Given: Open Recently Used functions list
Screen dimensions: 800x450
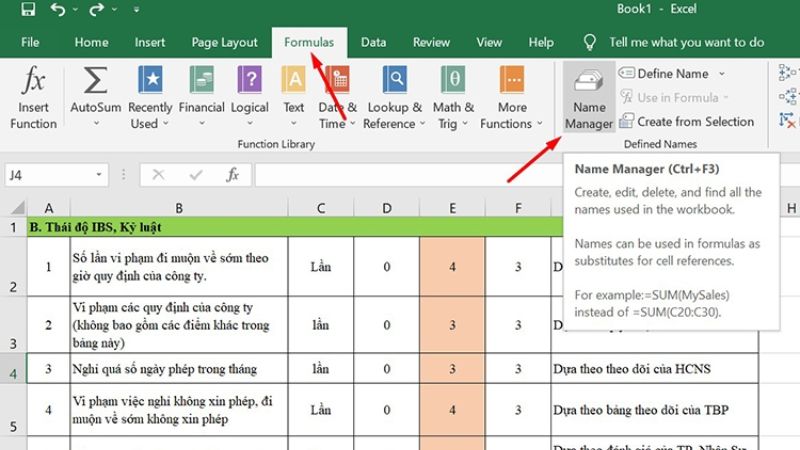Looking at the screenshot, I should [150, 97].
